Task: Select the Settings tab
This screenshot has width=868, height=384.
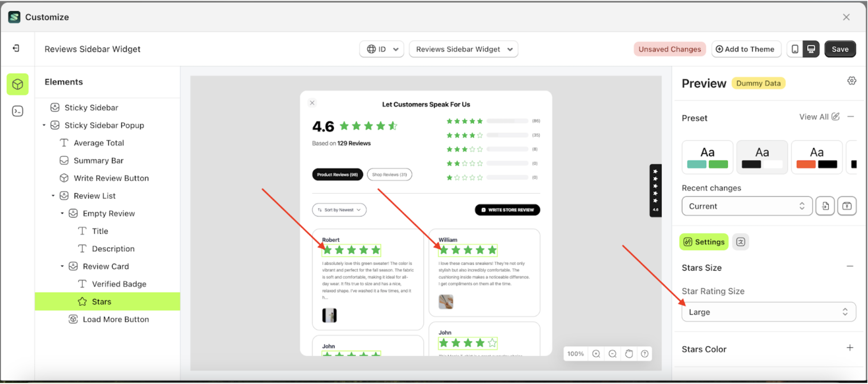Action: [704, 242]
